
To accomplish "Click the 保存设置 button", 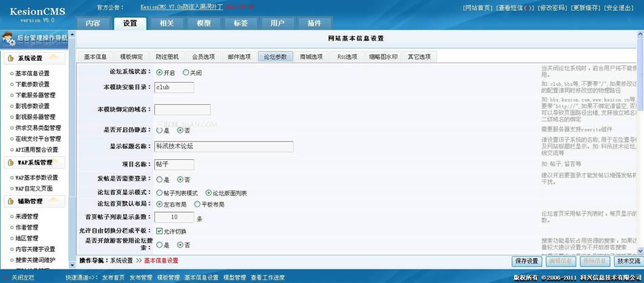I will [527, 261].
